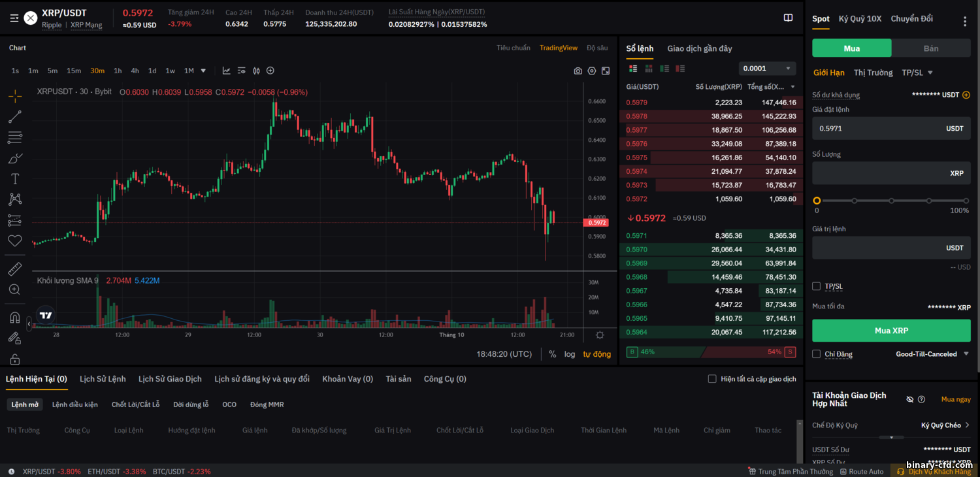Select the Fibonacci retracement tool

click(x=14, y=138)
